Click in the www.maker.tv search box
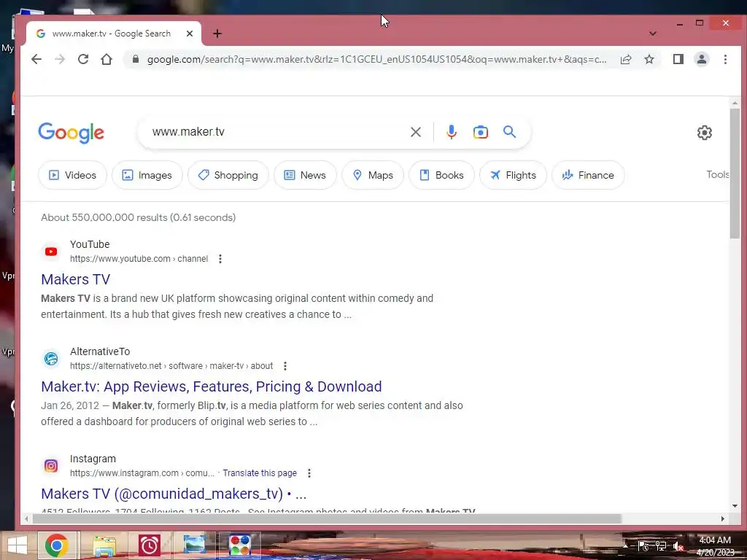The width and height of the screenshot is (747, 560). 276,132
